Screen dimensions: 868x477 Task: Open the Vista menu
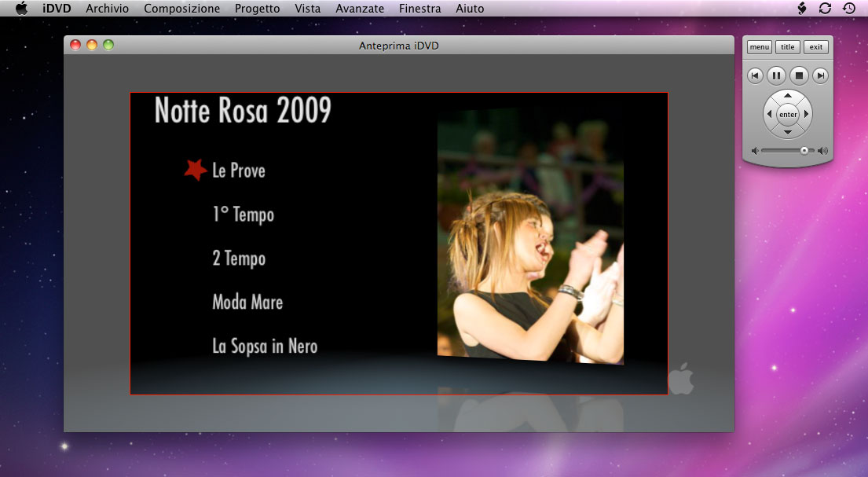coord(307,9)
